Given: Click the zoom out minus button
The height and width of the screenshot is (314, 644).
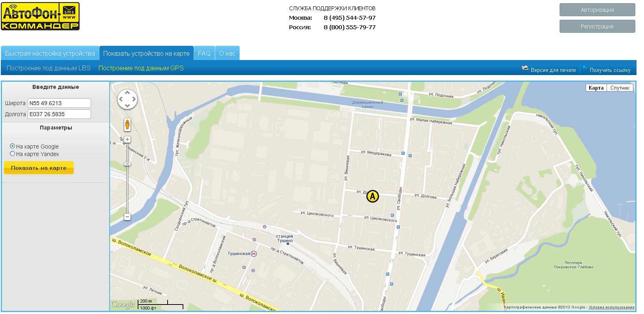Looking at the screenshot, I should coord(127,217).
